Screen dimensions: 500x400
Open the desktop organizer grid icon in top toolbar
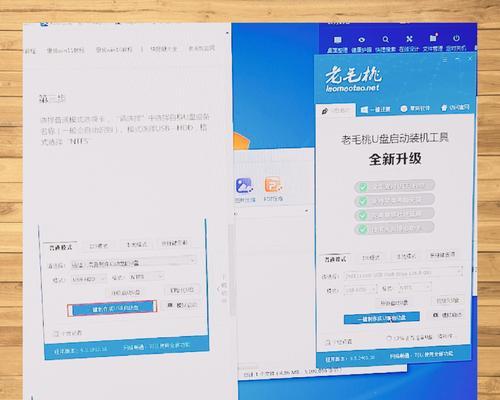click(x=337, y=40)
